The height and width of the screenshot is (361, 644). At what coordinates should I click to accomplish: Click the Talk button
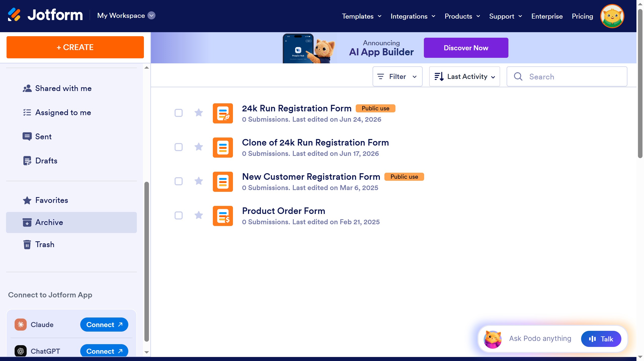(x=601, y=339)
